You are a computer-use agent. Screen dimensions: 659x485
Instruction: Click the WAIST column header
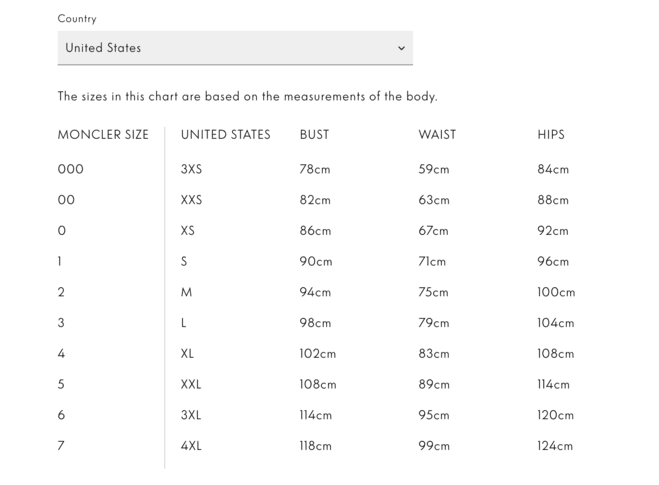(x=437, y=134)
